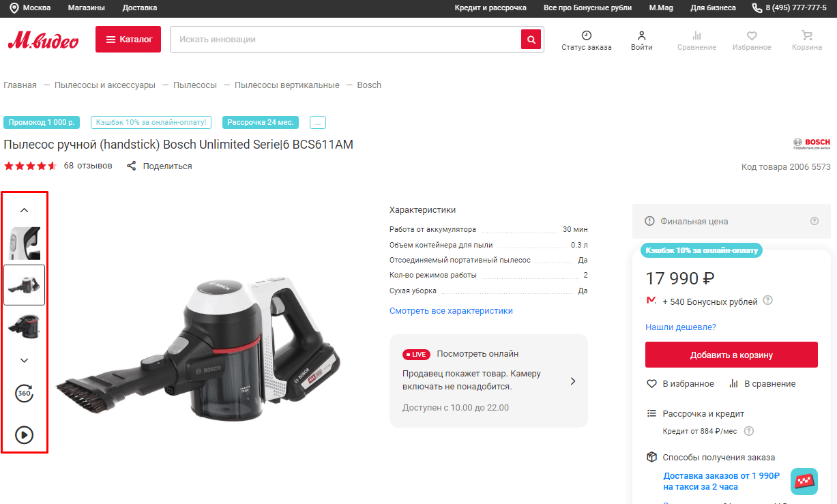Click the Bosch brand logo
Image resolution: width=837 pixels, height=504 pixels.
(x=812, y=143)
